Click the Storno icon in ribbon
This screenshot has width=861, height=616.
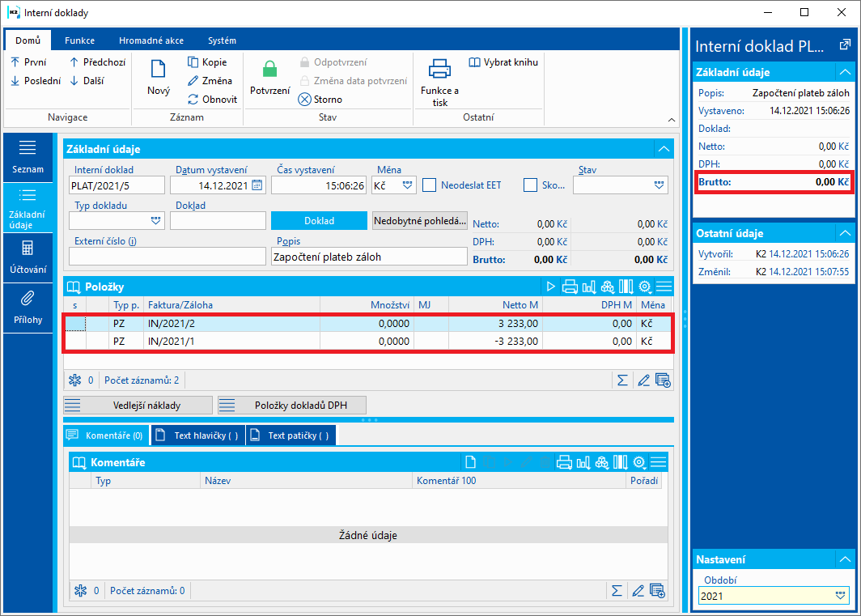coord(305,100)
